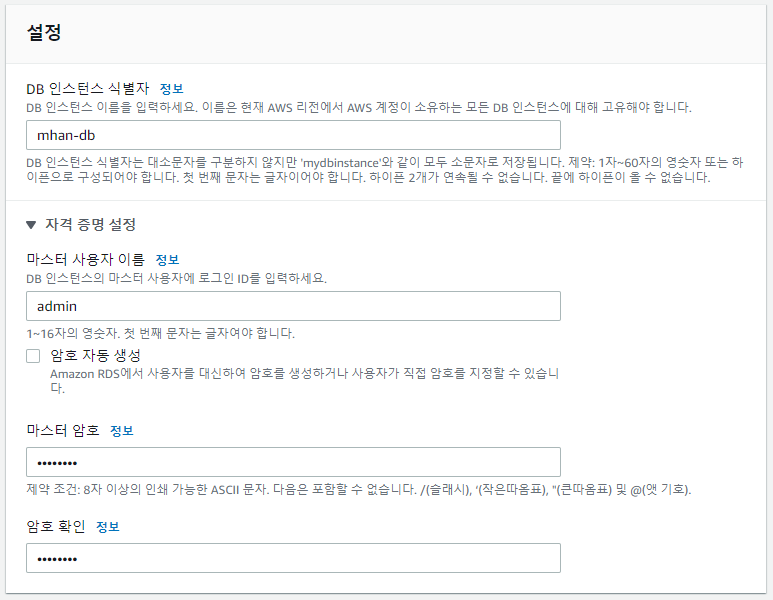This screenshot has width=773, height=600.
Task: Click the 1~16자의 영숫자 constraint hint text
Action: (161, 334)
